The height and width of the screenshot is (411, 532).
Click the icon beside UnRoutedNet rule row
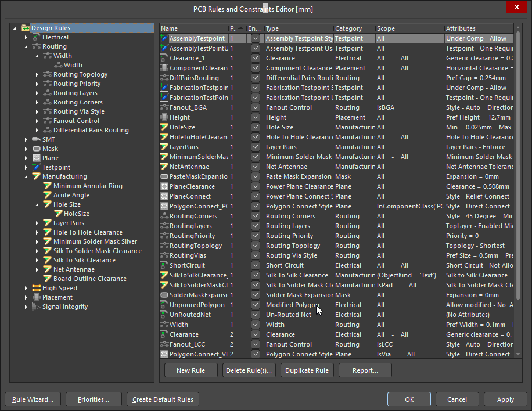click(x=164, y=315)
